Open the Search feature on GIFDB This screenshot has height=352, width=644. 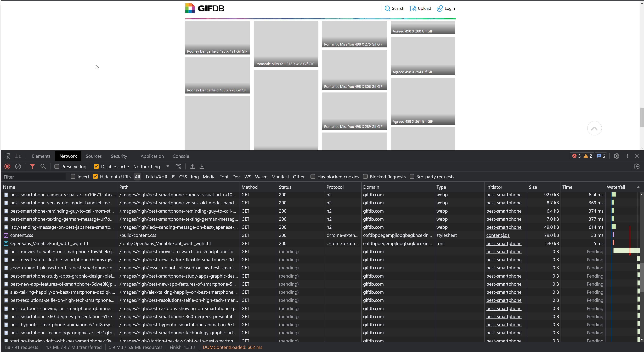pos(394,8)
